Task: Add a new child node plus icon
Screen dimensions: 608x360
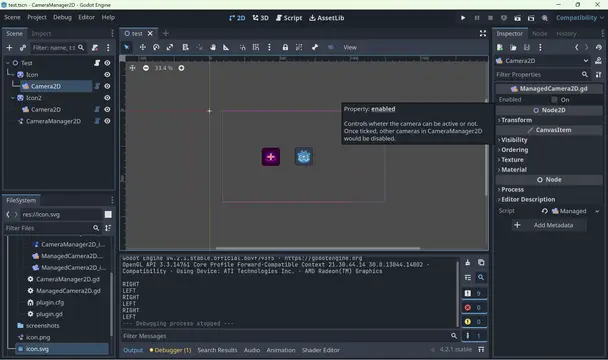Action: (x=9, y=48)
